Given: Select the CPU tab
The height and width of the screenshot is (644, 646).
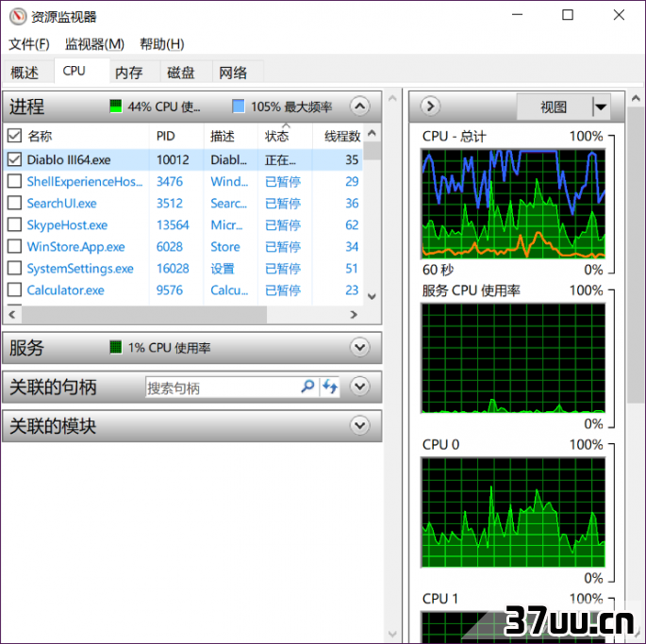Looking at the screenshot, I should tap(81, 72).
